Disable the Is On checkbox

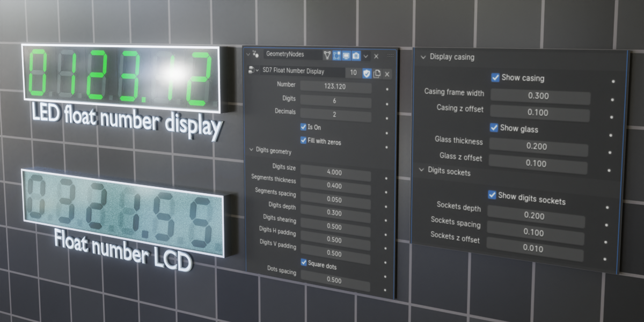point(303,127)
